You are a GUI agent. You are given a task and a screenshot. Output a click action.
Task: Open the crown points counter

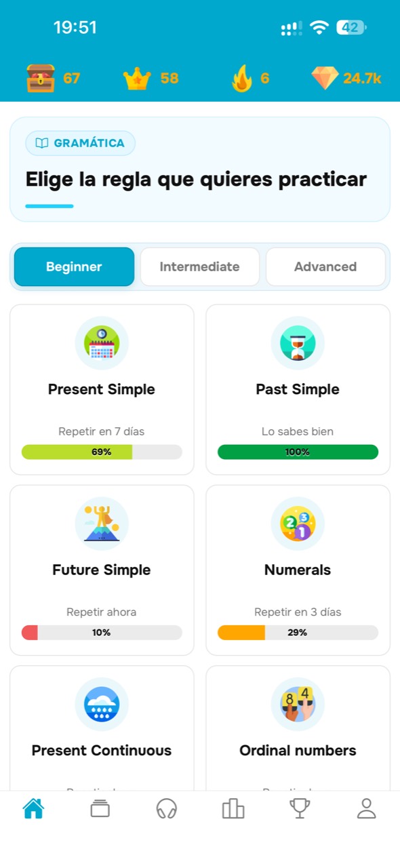[151, 79]
